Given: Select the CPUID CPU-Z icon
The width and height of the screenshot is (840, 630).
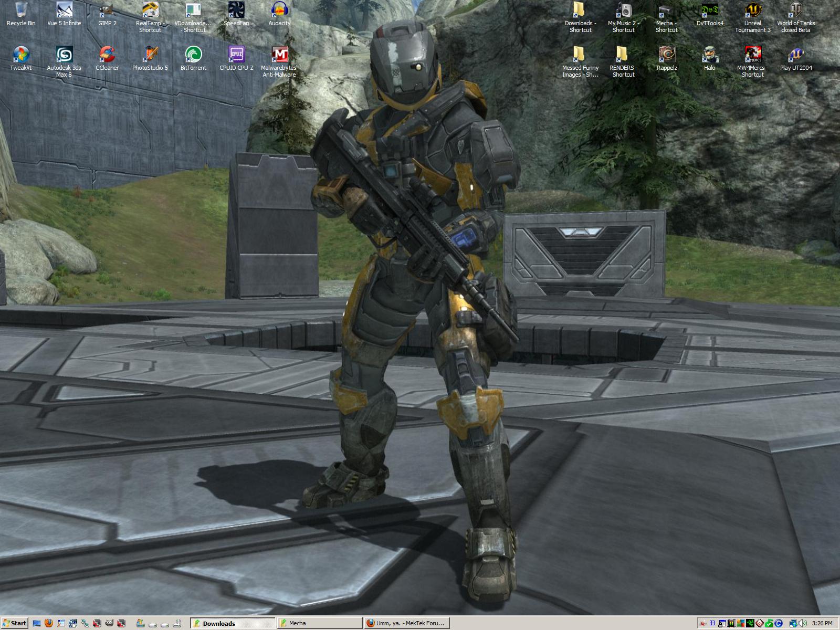Looking at the screenshot, I should click(236, 58).
